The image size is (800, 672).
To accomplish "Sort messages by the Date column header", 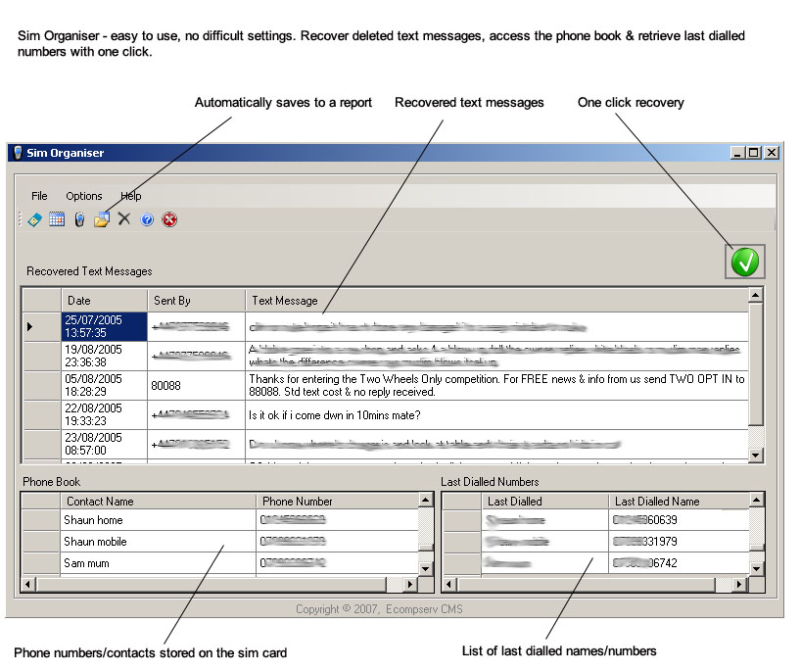I will (x=104, y=301).
